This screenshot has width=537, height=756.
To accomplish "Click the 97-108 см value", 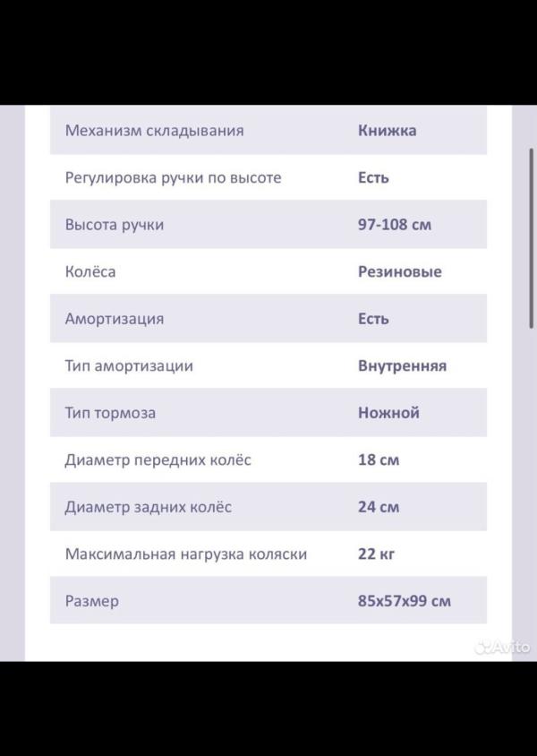I will pyautogui.click(x=395, y=225).
